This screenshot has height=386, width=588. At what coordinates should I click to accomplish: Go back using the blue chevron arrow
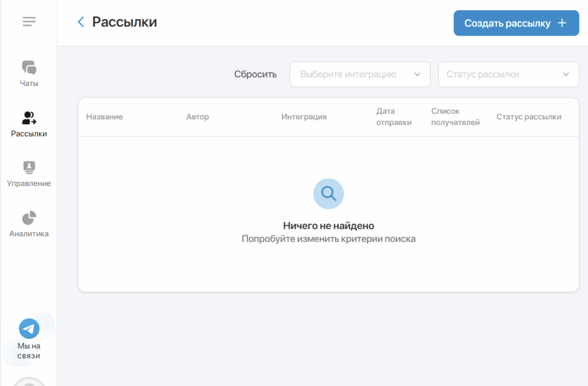click(x=80, y=22)
